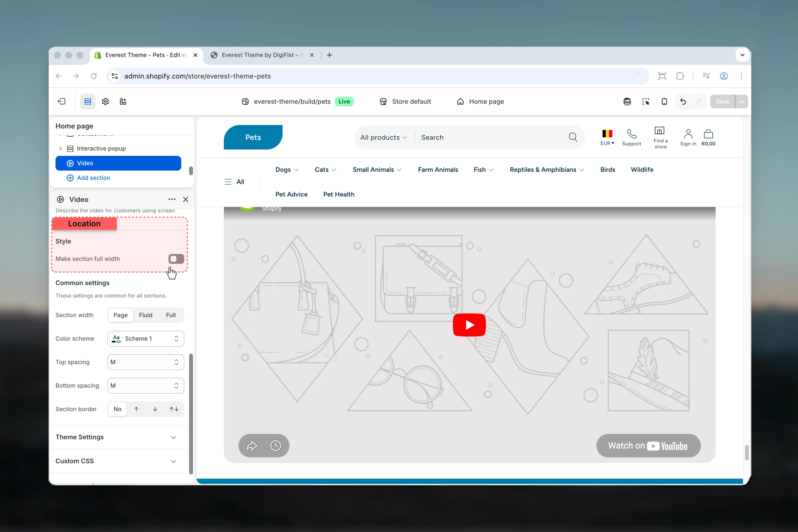Open the All hamburger menu
This screenshot has width=798, height=532.
pyautogui.click(x=234, y=182)
